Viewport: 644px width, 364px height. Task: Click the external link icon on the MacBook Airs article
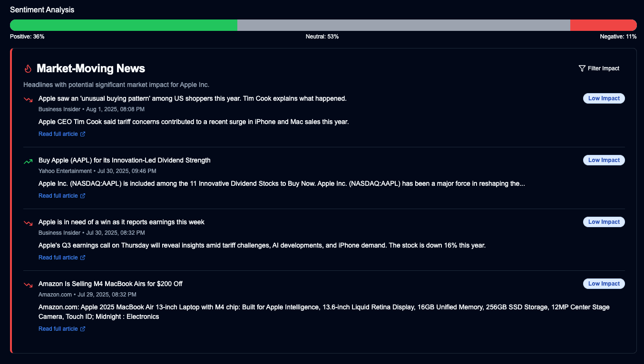82,329
